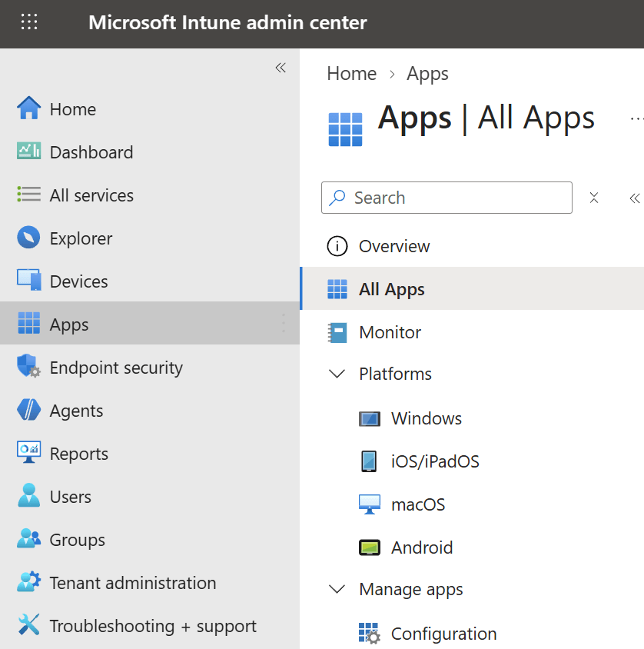Open the Android platform icon
Viewport: 644px width, 649px height.
(x=370, y=547)
